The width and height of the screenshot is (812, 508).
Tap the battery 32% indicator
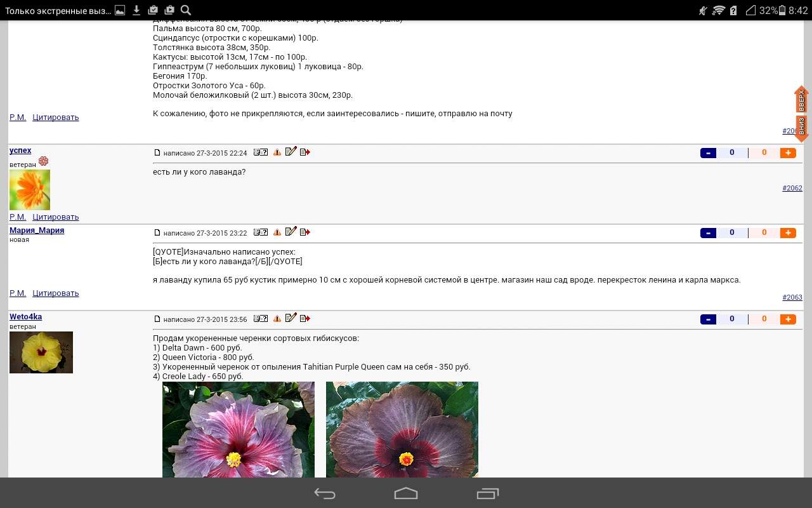773,10
